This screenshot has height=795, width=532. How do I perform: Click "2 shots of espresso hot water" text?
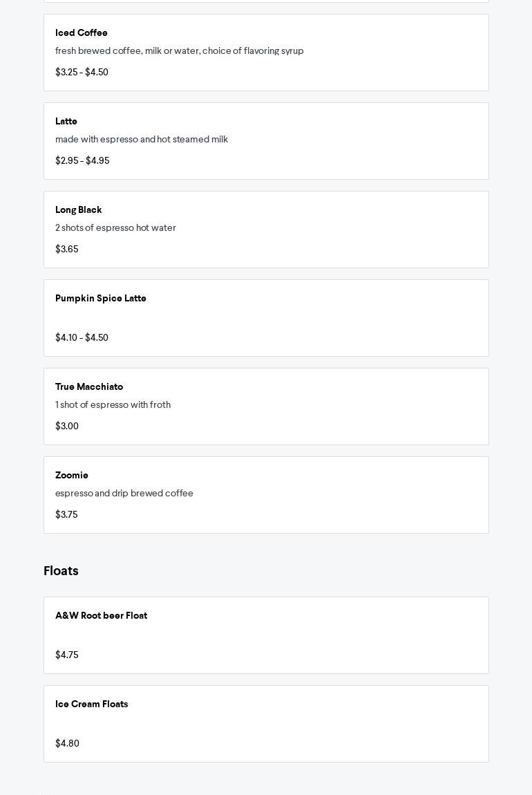pos(115,228)
